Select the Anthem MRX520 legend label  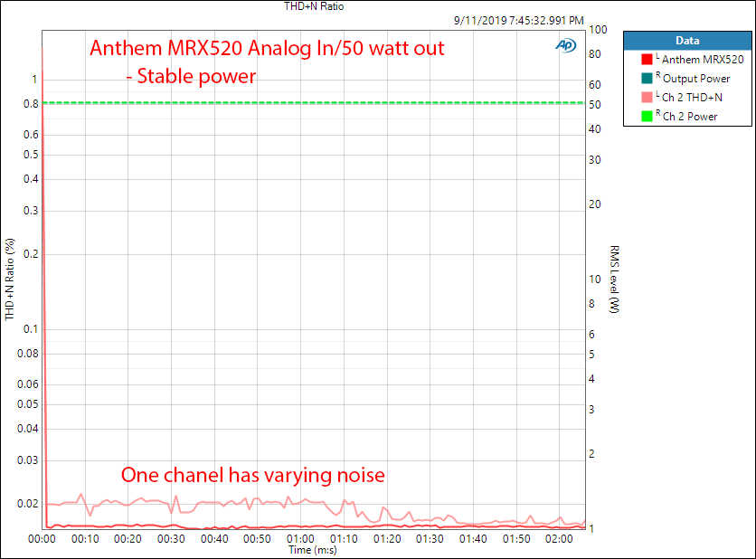pyautogui.click(x=703, y=60)
